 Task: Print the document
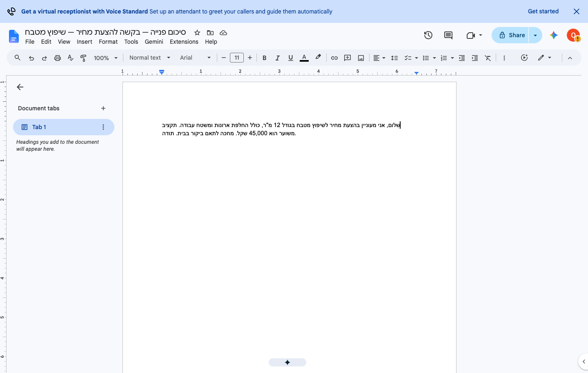58,58
